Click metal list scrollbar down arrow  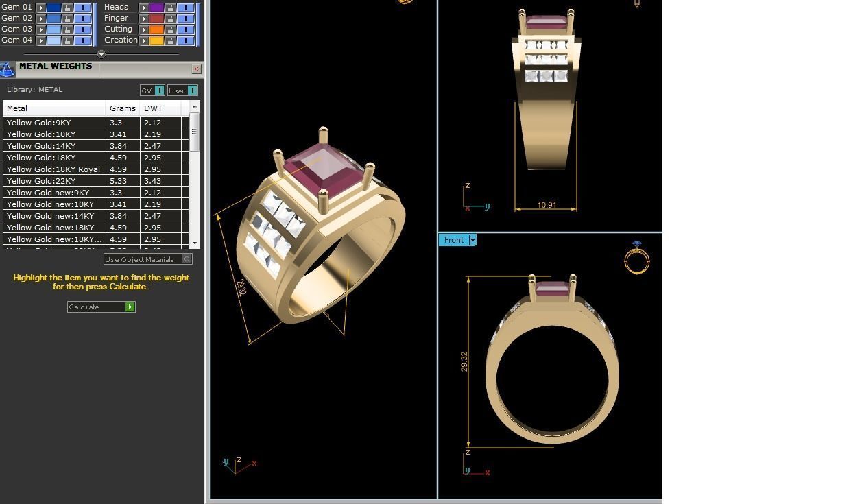tap(195, 243)
